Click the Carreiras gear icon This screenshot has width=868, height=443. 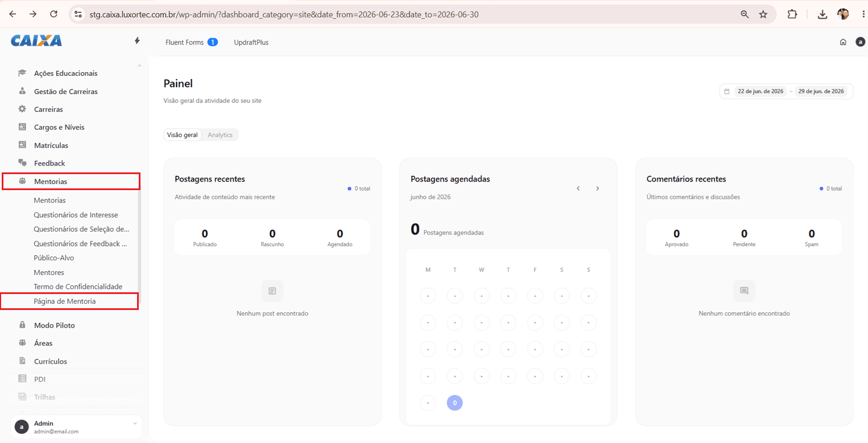coord(22,108)
